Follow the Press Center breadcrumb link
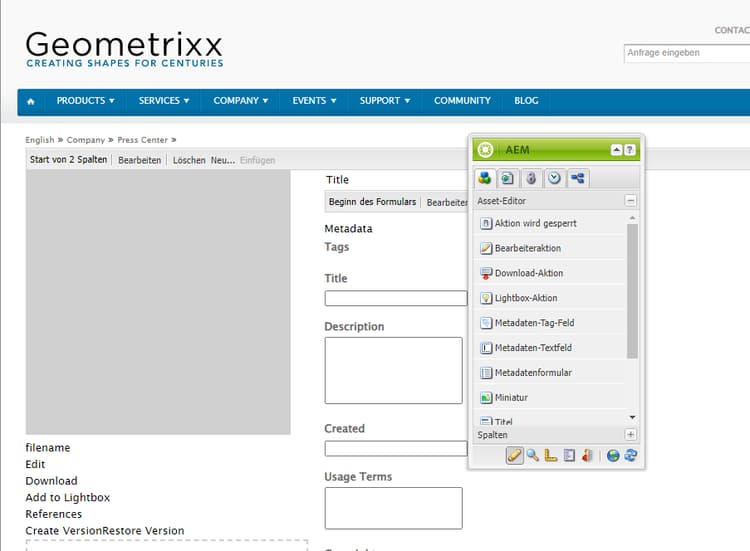The height and width of the screenshot is (551, 750). click(x=143, y=140)
